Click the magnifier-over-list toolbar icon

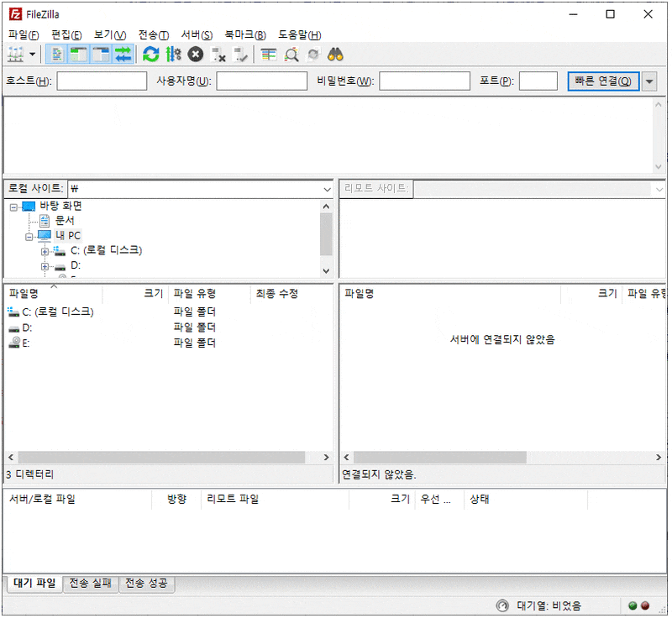click(x=291, y=55)
